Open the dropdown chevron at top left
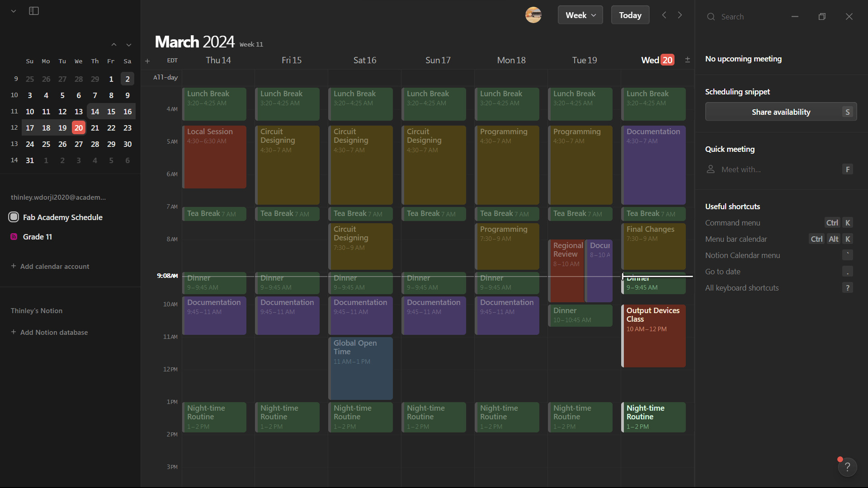Screen dimensions: 868x488 click(14, 11)
